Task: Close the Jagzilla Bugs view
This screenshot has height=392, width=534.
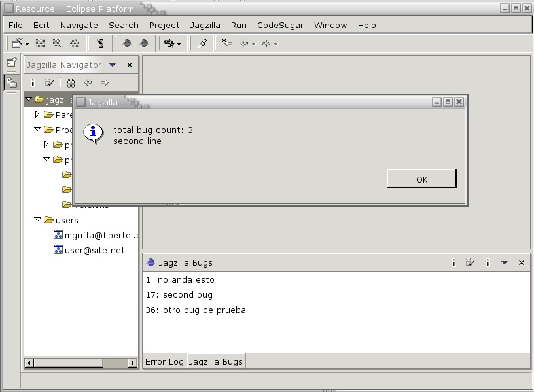Action: [522, 262]
